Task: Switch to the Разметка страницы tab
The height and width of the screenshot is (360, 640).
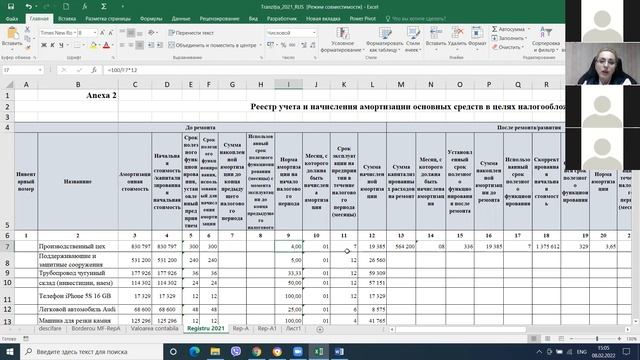Action: (x=108, y=19)
